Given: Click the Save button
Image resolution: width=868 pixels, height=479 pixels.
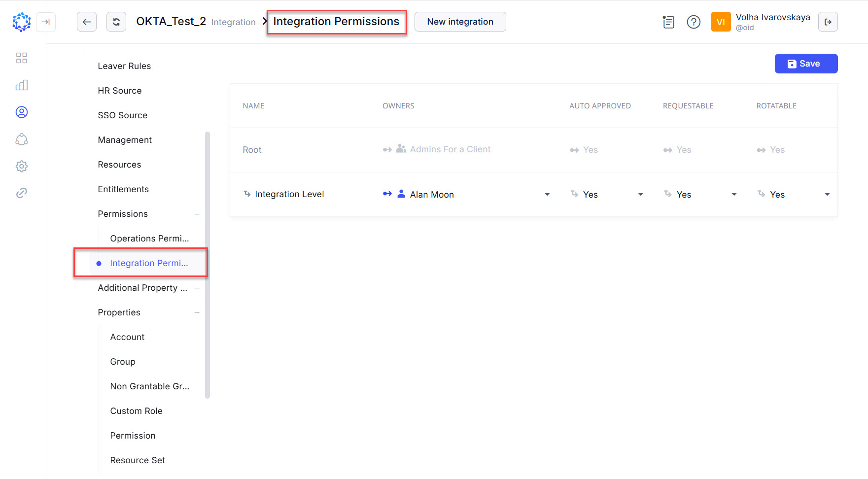Looking at the screenshot, I should tap(805, 63).
